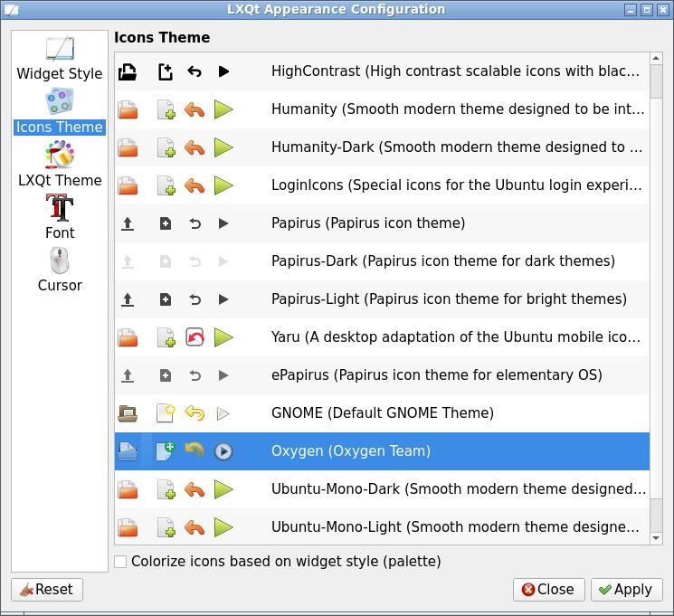The width and height of the screenshot is (674, 616).
Task: Click the theme list scrollbar up arrow
Action: pos(657,60)
